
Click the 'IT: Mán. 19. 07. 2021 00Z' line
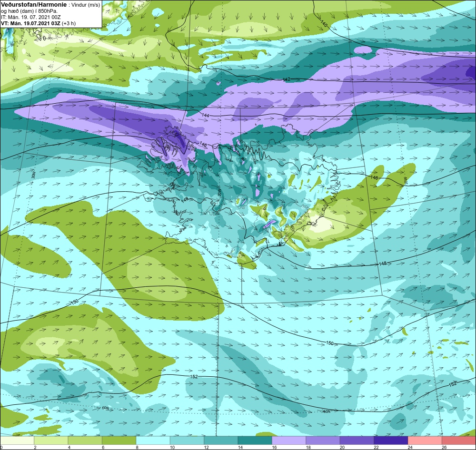coord(30,17)
